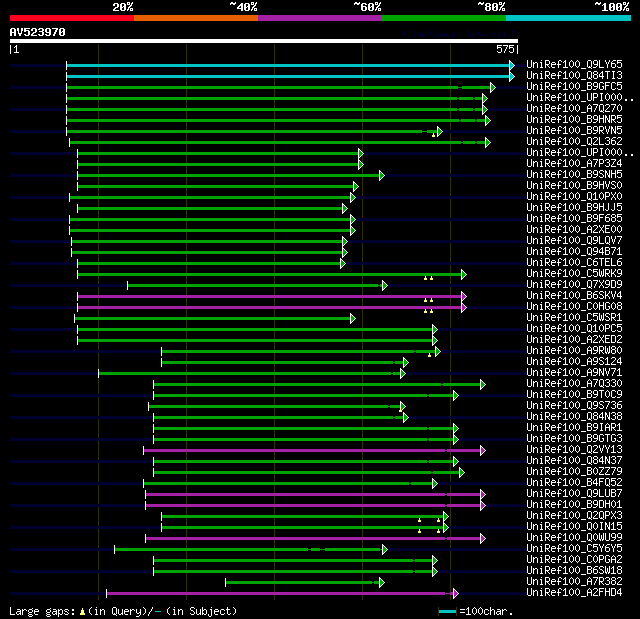Select the UniRef100_A2FHD4 hit label
This screenshot has height=619, width=640.
point(574,593)
